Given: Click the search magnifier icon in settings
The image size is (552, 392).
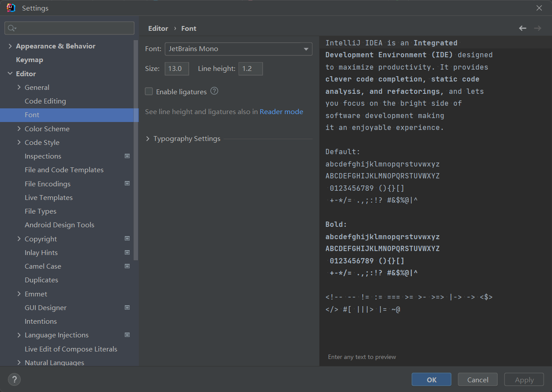Looking at the screenshot, I should pos(12,28).
